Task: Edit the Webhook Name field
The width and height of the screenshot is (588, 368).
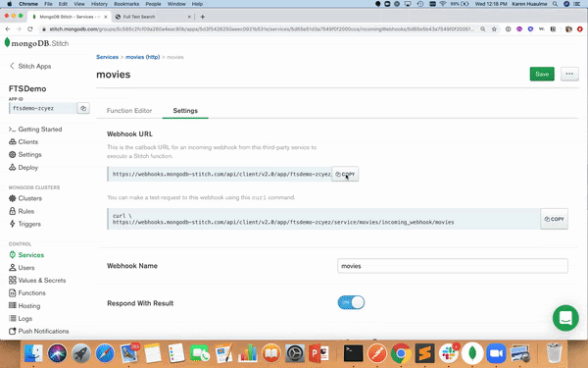Action: [x=453, y=266]
